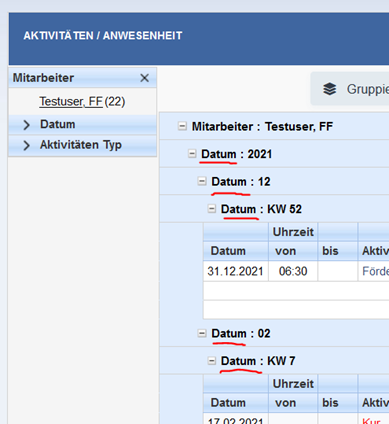389x424 pixels.
Task: Collapse the Datum KW 52 group
Action: click(x=212, y=209)
